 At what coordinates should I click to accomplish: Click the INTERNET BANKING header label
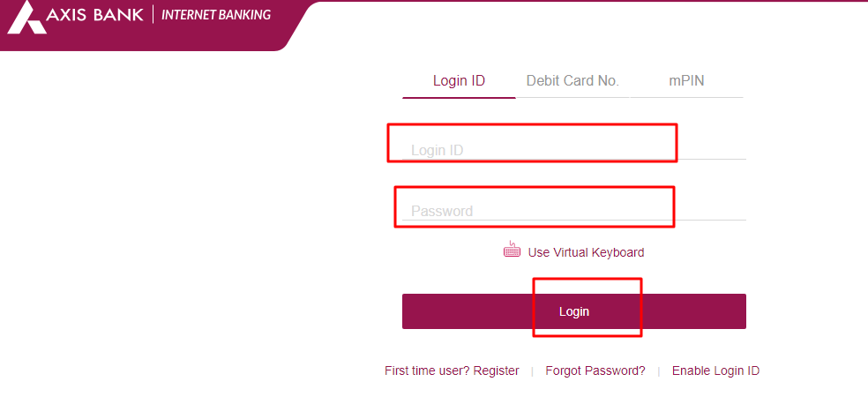(216, 15)
